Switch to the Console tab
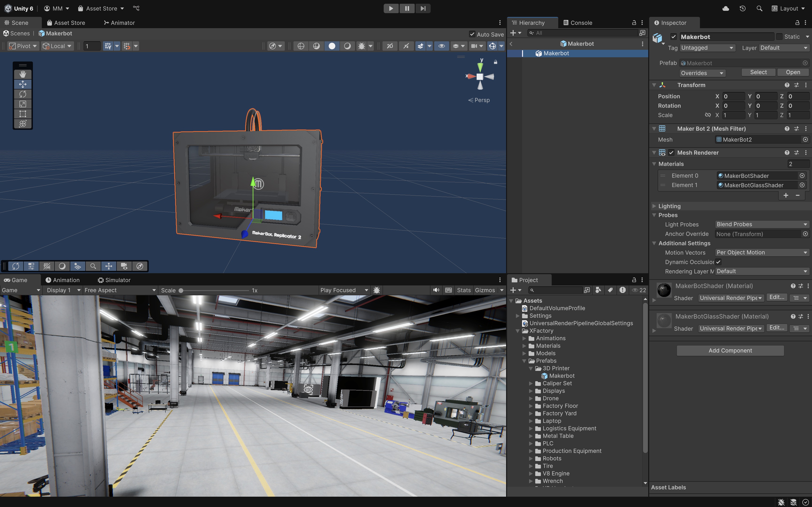The height and width of the screenshot is (507, 812). click(x=578, y=23)
